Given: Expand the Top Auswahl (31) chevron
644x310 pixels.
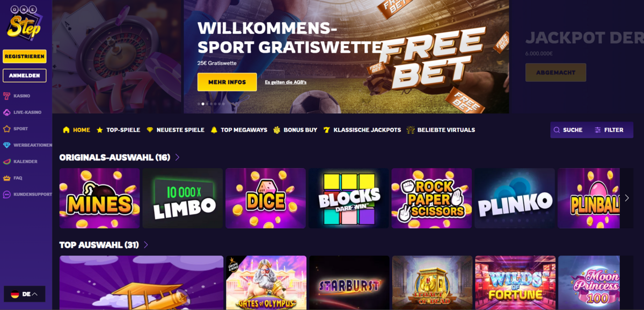Looking at the screenshot, I should click(x=146, y=245).
